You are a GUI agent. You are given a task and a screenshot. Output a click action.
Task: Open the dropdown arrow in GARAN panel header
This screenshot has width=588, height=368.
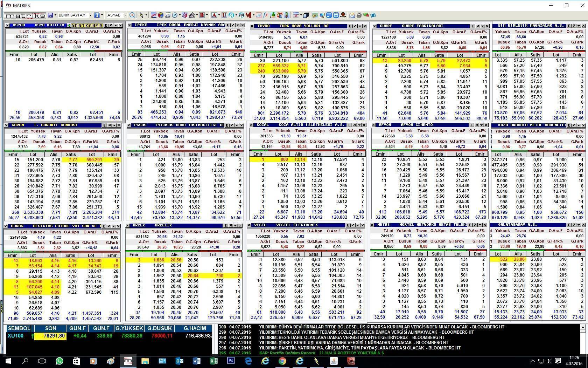coord(114,125)
